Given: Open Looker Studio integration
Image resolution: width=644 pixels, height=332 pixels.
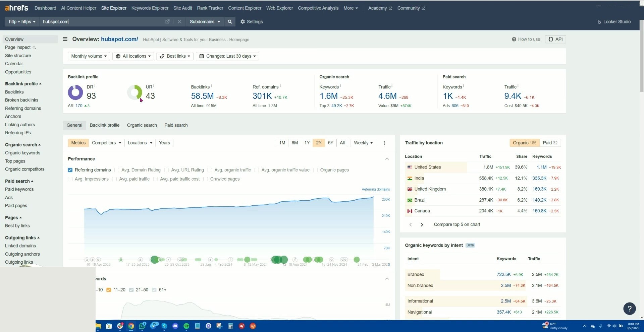Looking at the screenshot, I should pyautogui.click(x=614, y=21).
